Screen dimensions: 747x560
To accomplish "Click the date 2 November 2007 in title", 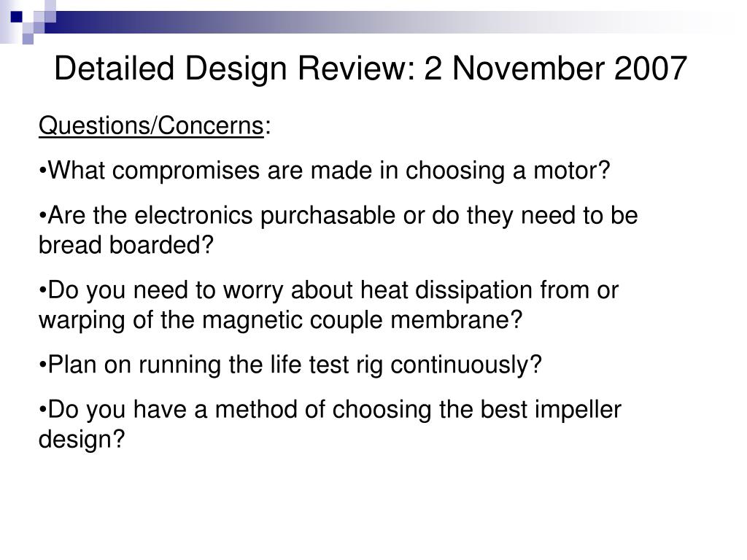I will (555, 68).
